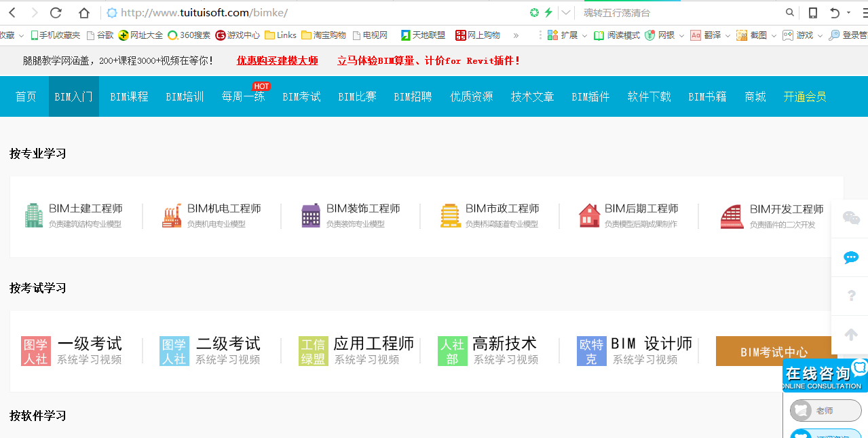
Task: Click the search box beside the address bar
Action: pyautogui.click(x=679, y=12)
